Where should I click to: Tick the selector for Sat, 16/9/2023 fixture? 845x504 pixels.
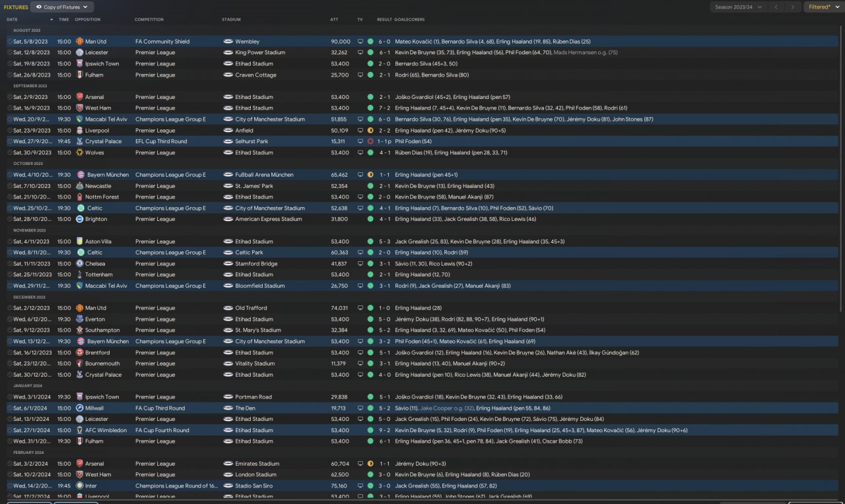click(9, 108)
